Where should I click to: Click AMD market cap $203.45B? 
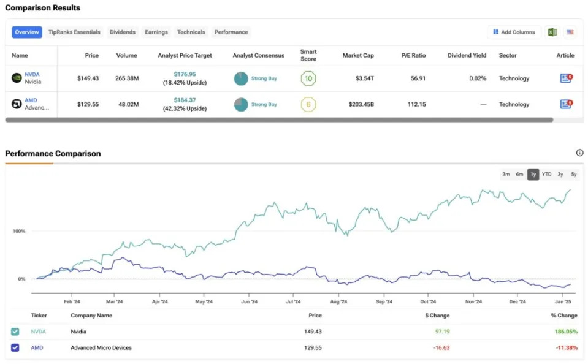tap(362, 105)
